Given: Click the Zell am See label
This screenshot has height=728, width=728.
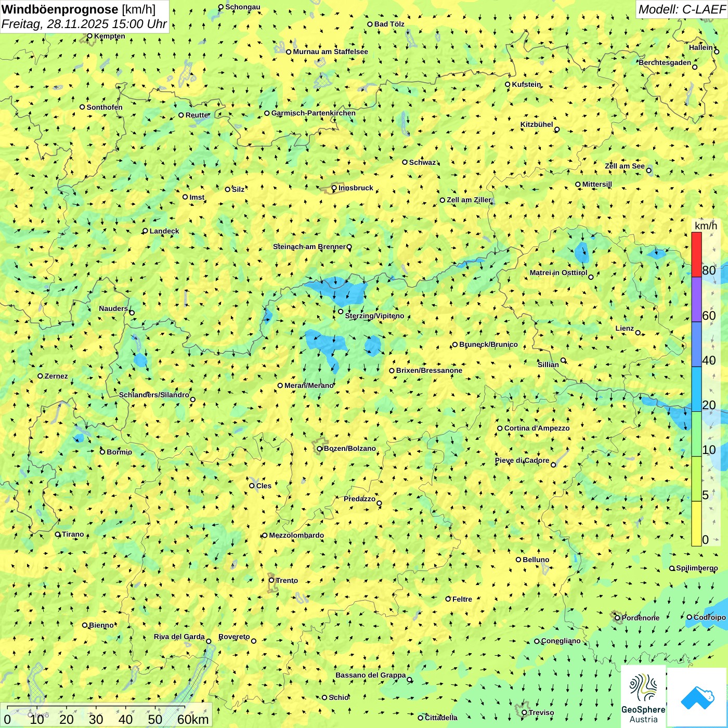Looking at the screenshot, I should (x=625, y=166).
